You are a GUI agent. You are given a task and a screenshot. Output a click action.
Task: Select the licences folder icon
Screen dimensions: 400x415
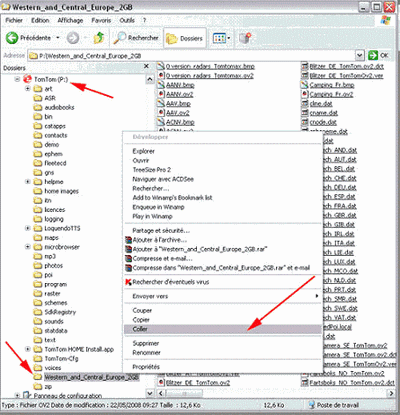pos(38,210)
